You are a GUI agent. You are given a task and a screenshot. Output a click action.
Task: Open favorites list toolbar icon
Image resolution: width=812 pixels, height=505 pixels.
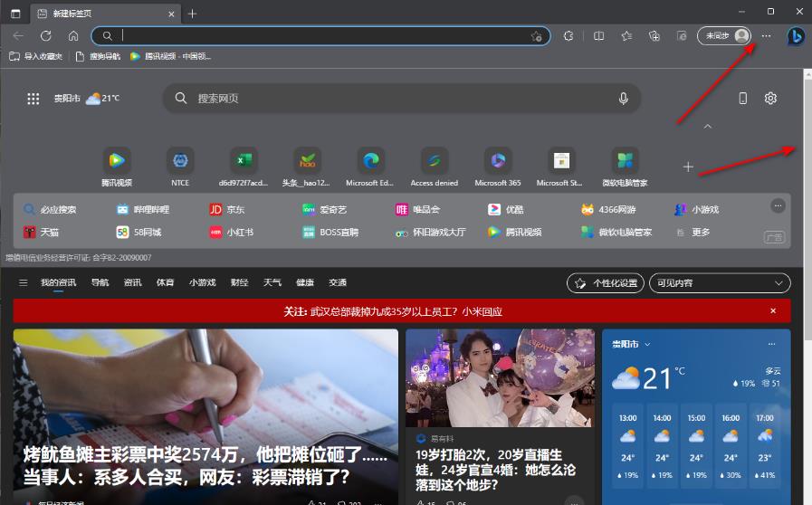point(626,35)
